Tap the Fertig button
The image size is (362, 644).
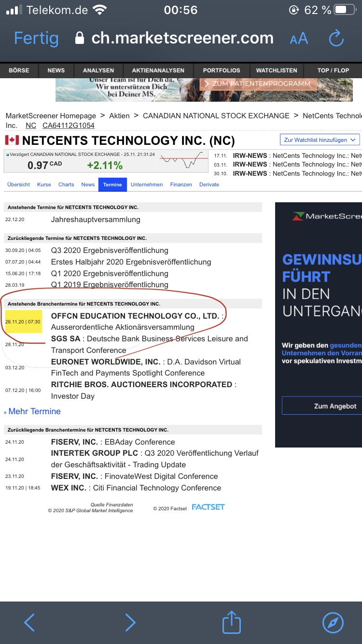[x=36, y=38]
